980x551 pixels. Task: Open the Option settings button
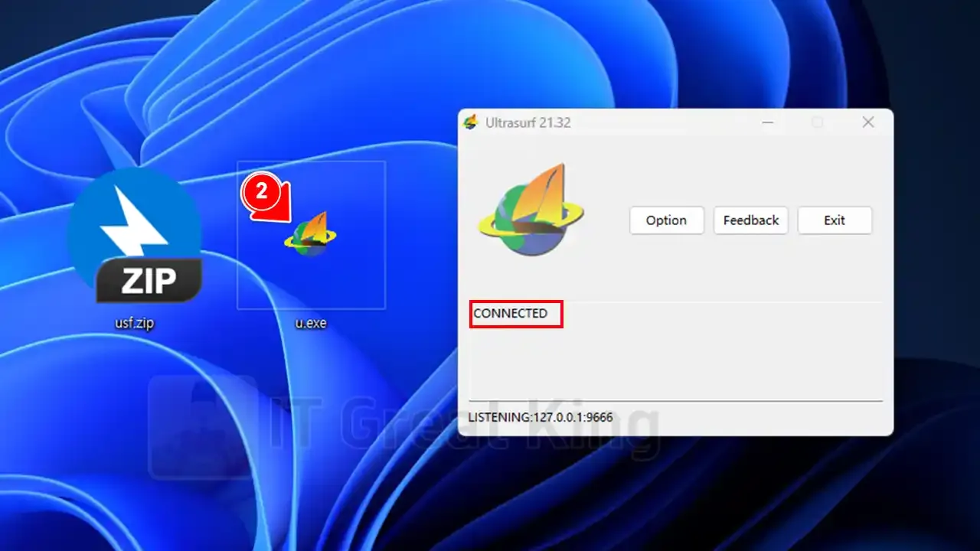pos(666,220)
